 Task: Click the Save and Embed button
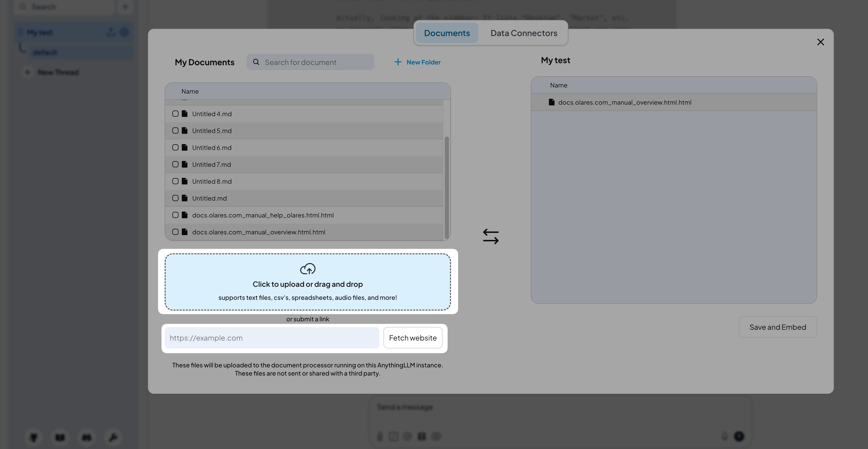coord(778,327)
